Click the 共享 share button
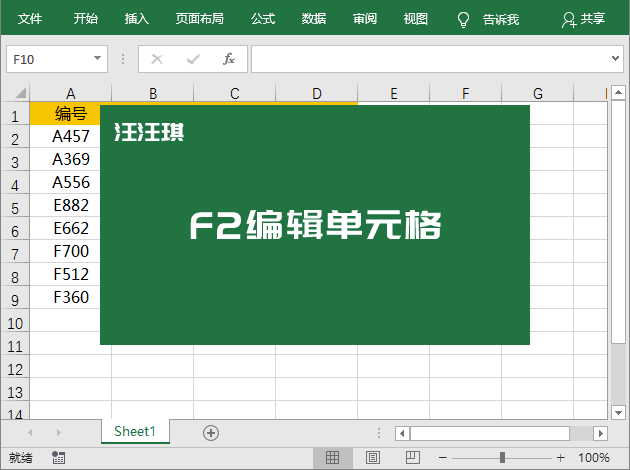 [x=583, y=19]
